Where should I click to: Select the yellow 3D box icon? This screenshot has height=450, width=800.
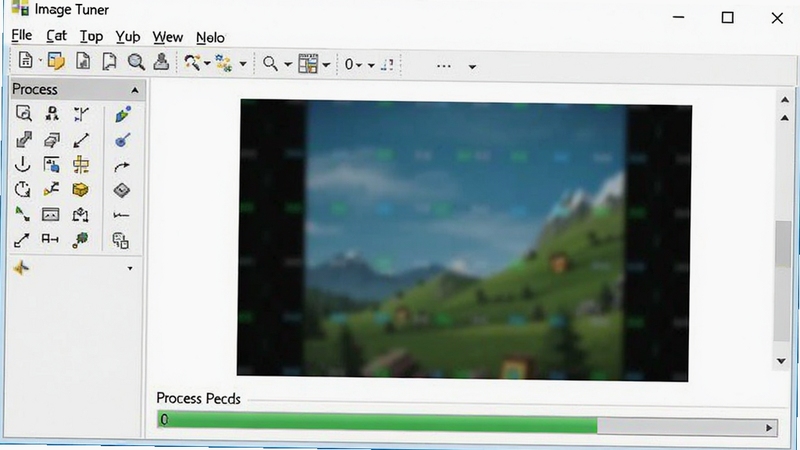pos(80,190)
